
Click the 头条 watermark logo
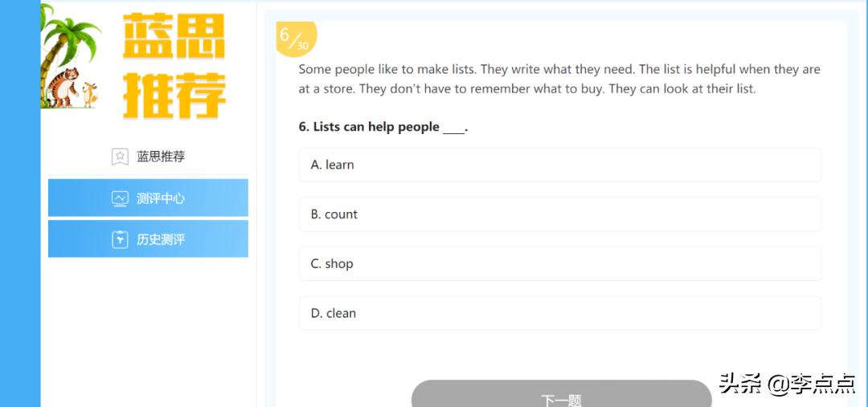pos(740,384)
